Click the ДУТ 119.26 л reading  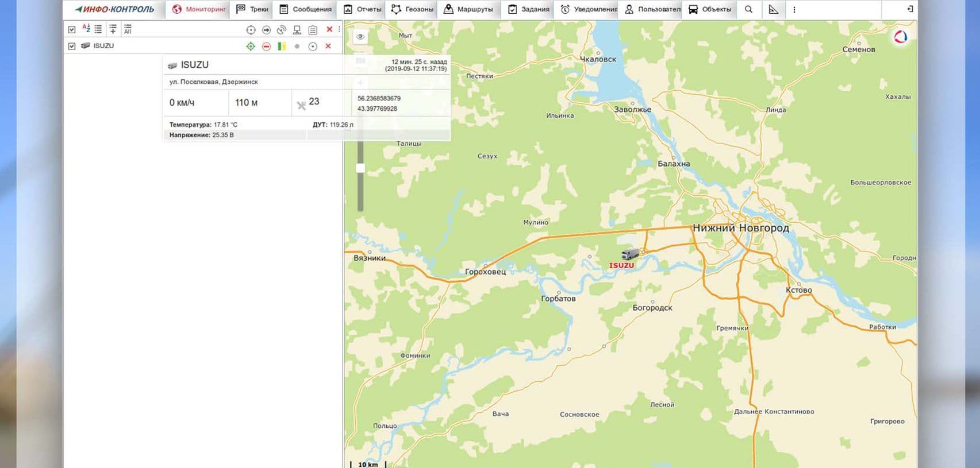(333, 125)
